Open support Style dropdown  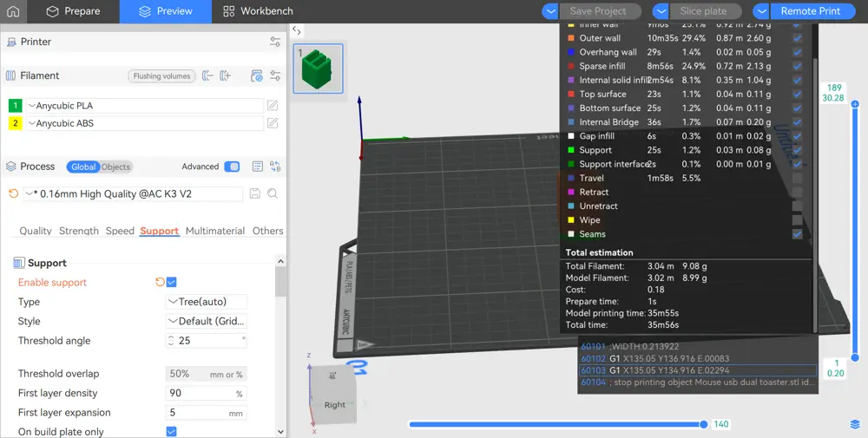click(206, 321)
